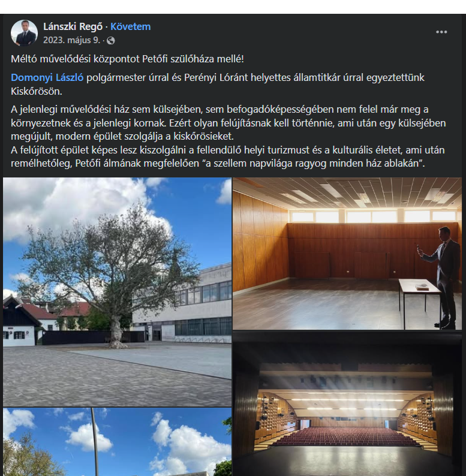Open the theater auditorium stage photo

pyautogui.click(x=347, y=403)
